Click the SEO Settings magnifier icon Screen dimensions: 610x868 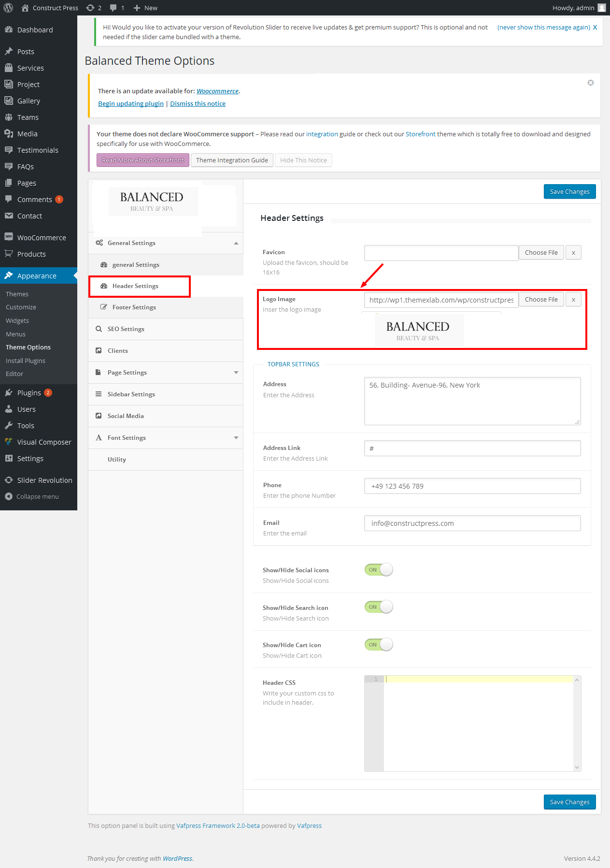(99, 329)
